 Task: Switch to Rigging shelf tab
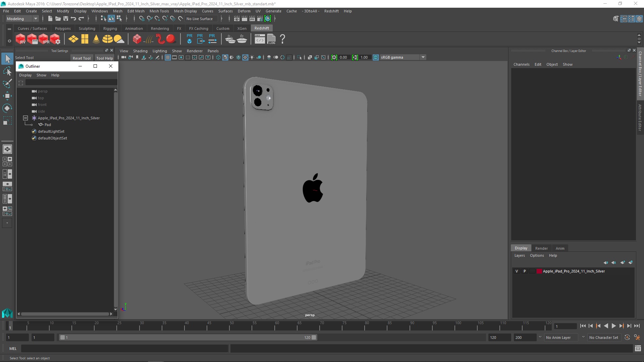(110, 28)
